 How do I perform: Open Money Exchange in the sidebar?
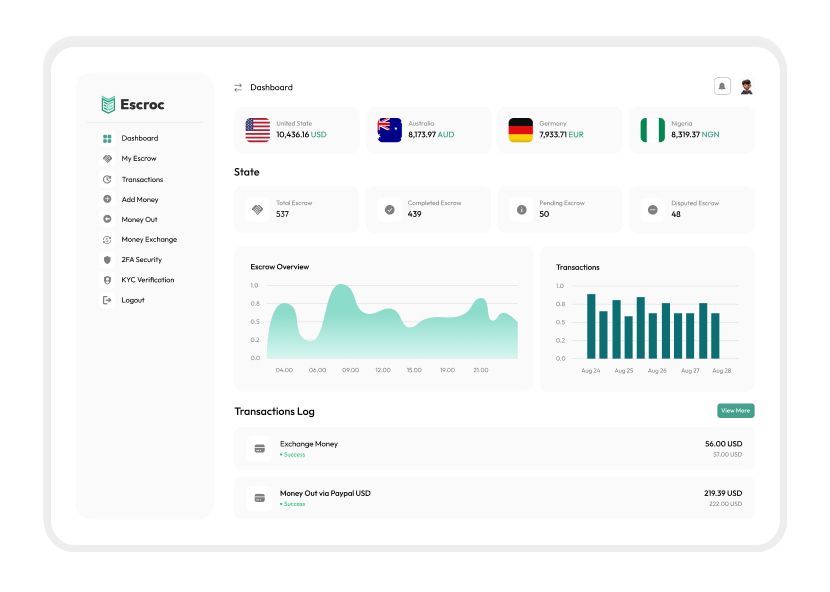149,240
